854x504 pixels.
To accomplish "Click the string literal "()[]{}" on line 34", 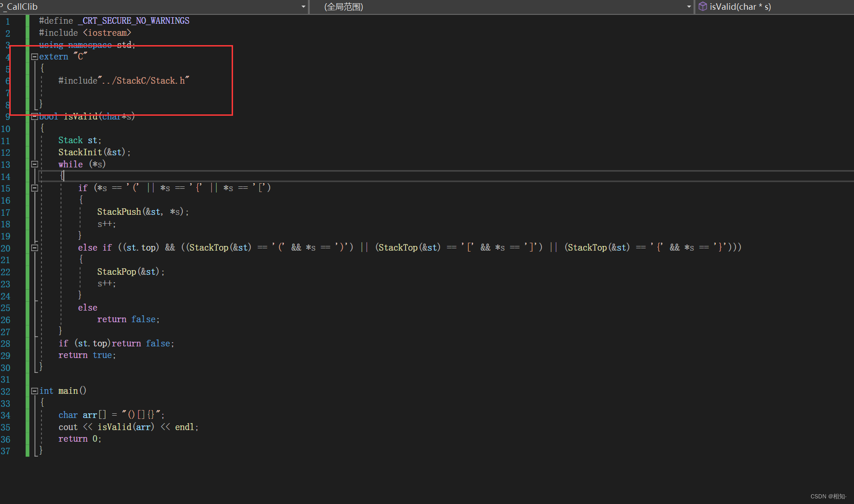I will tap(141, 415).
